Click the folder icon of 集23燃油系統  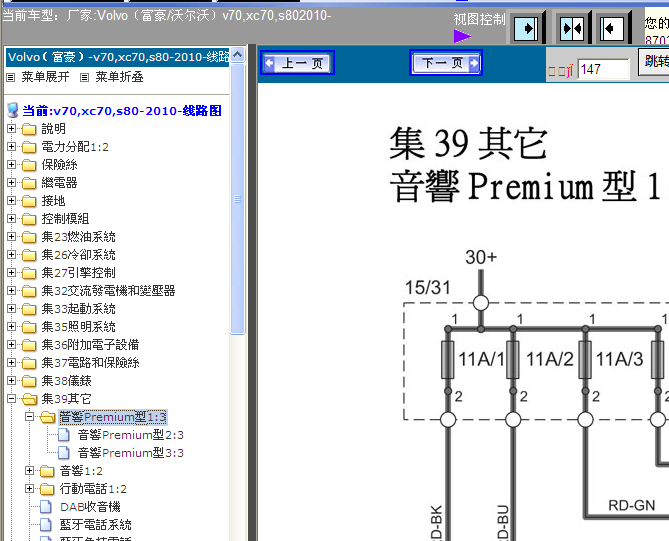point(29,237)
